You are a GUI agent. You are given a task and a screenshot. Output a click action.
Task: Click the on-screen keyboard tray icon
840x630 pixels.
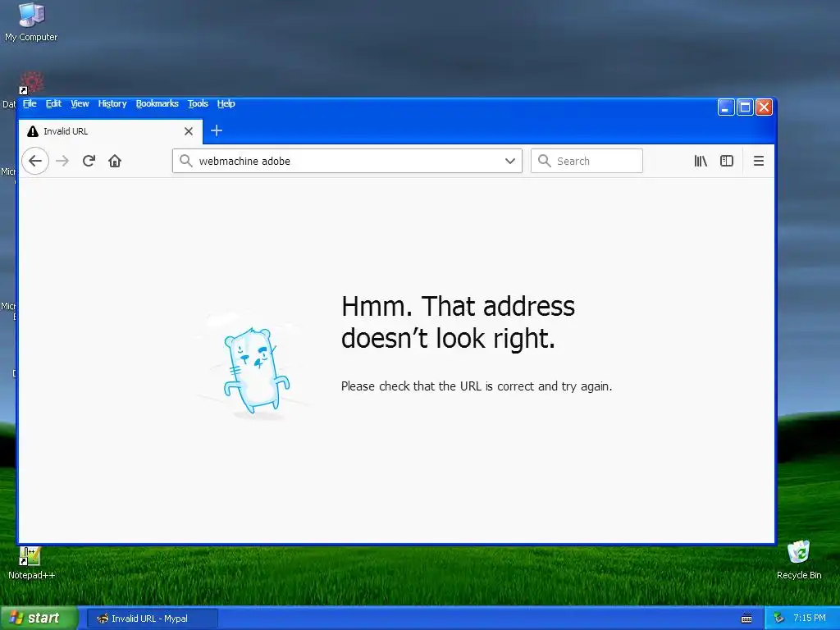746,619
